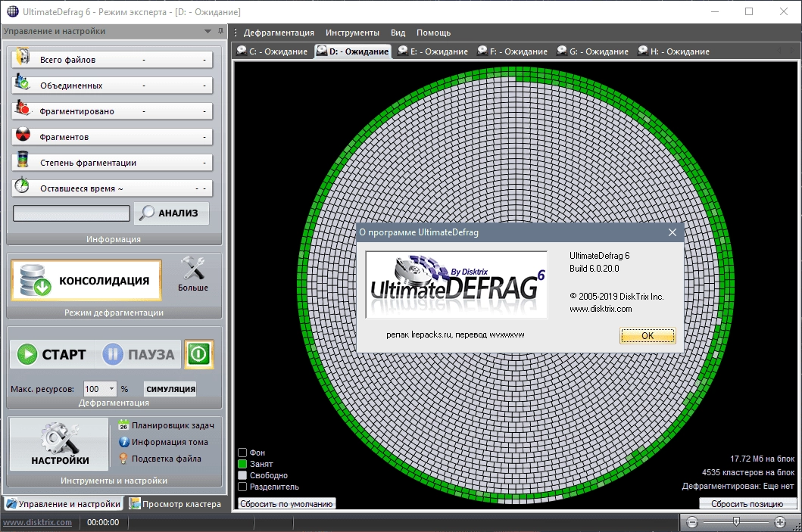Click the empty field beside АНАЛИЗ
The height and width of the screenshot is (532, 802).
click(71, 213)
